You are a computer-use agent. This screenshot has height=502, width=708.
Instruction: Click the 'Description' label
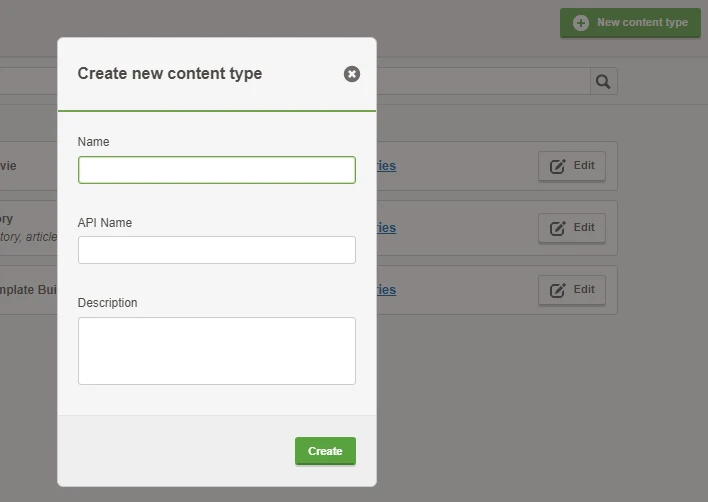tap(107, 302)
